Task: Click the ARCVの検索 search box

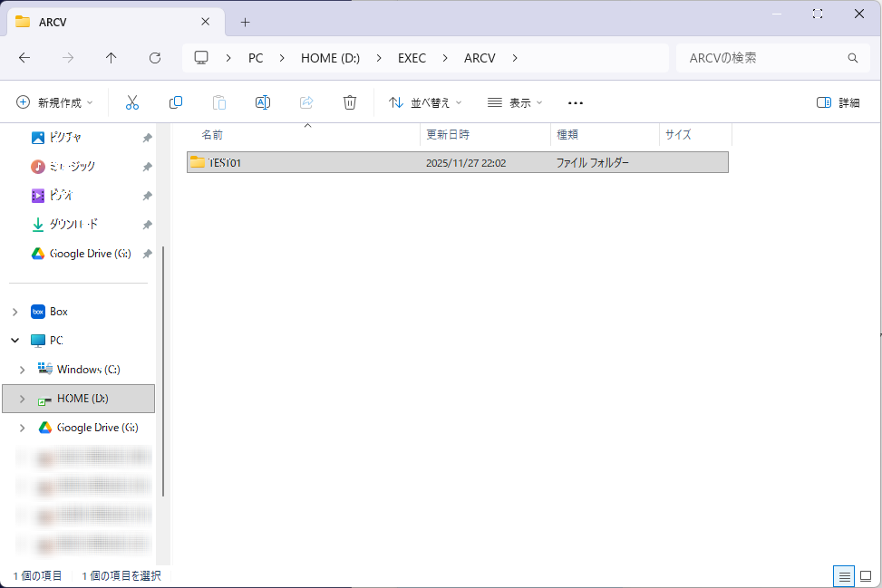Action: (761, 58)
